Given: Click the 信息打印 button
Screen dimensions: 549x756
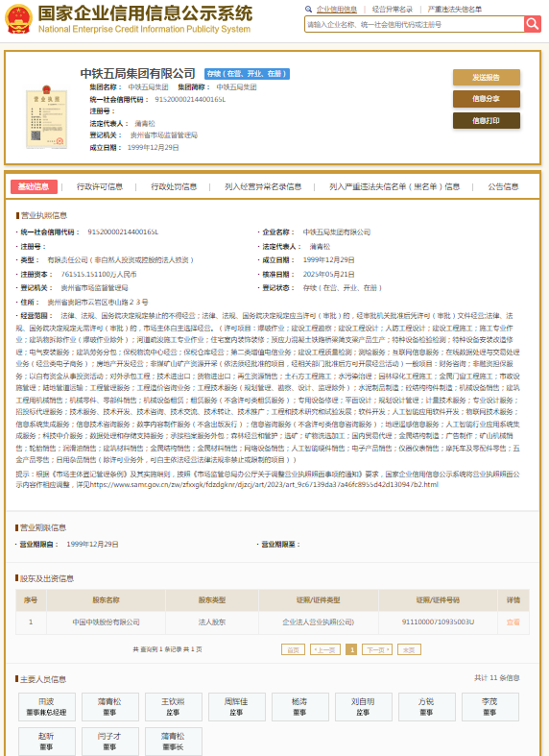Looking at the screenshot, I should 487,120.
